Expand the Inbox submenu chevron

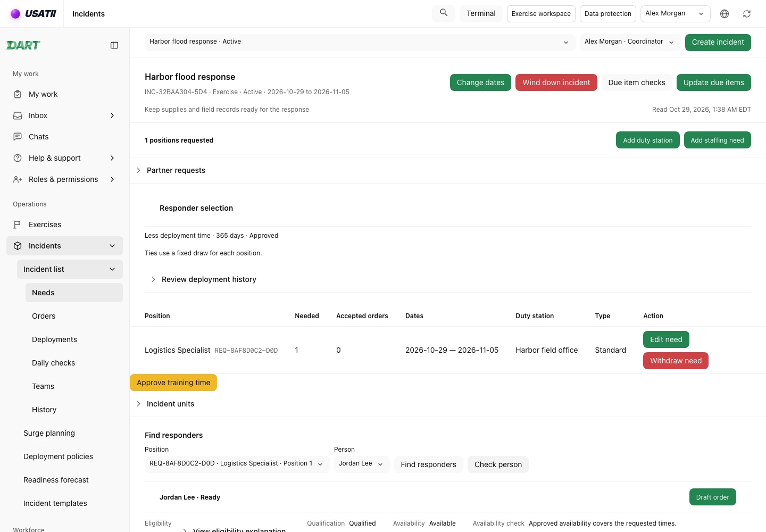point(112,115)
